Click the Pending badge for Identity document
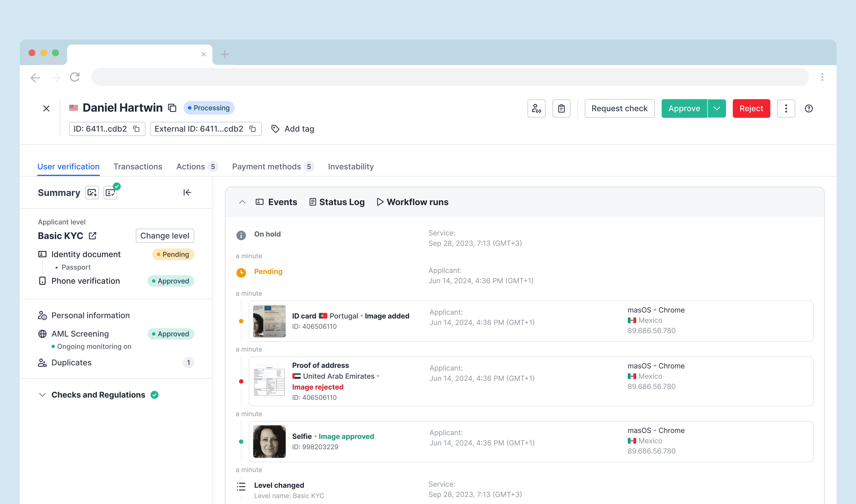Screen dimensions: 856x504 tap(173, 254)
